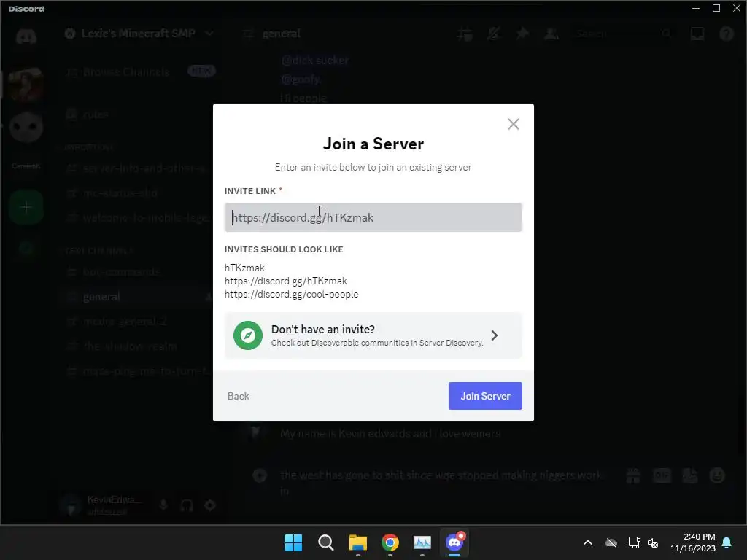Open the gift icon in message bar
The width and height of the screenshot is (747, 560).
(x=633, y=475)
